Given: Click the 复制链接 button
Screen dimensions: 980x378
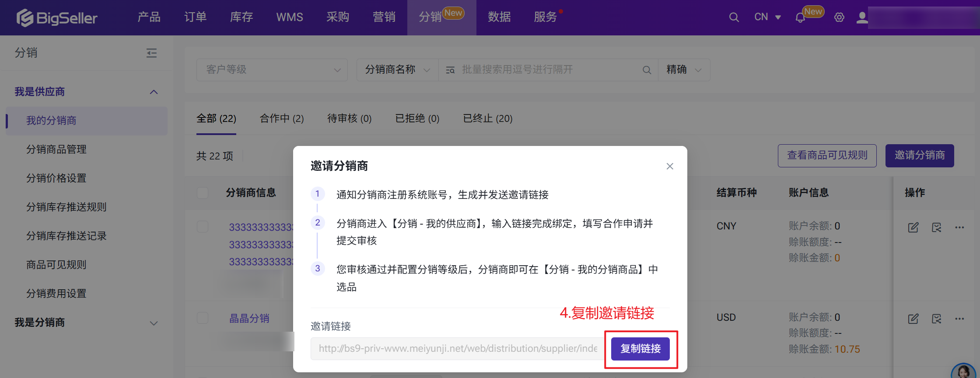Looking at the screenshot, I should pos(640,349).
